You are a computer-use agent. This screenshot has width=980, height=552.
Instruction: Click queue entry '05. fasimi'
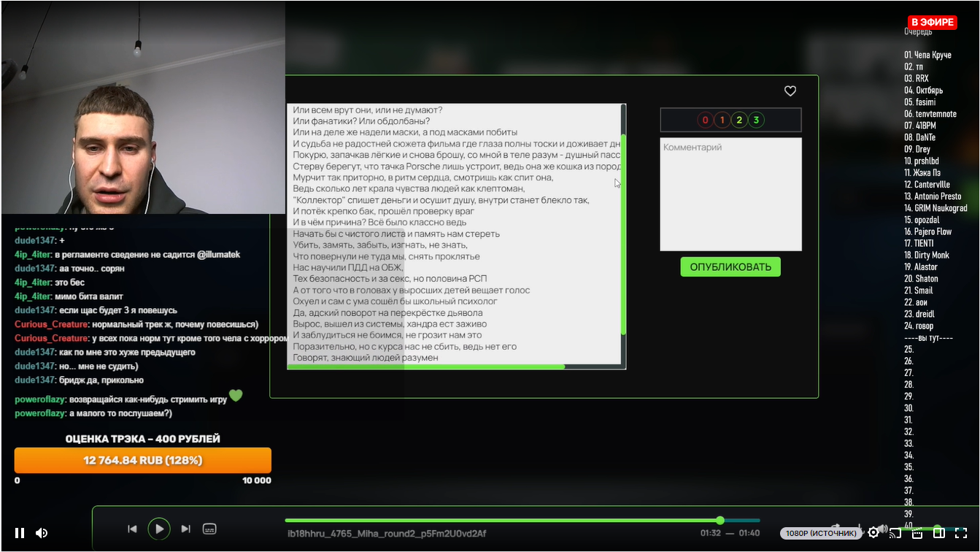click(920, 102)
